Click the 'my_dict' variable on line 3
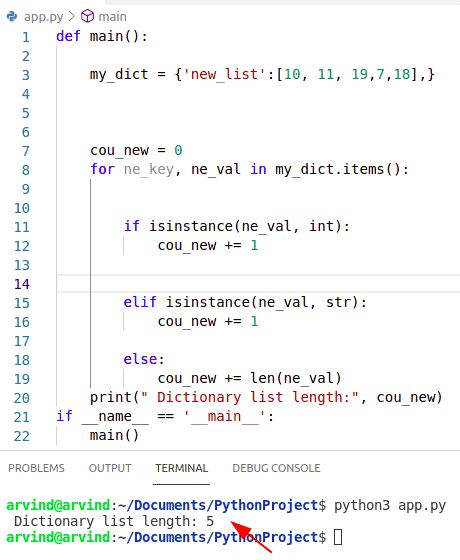 click(119, 74)
